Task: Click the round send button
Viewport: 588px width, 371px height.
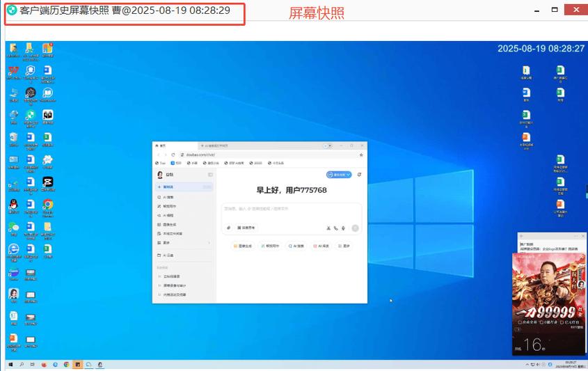Action: [355, 228]
